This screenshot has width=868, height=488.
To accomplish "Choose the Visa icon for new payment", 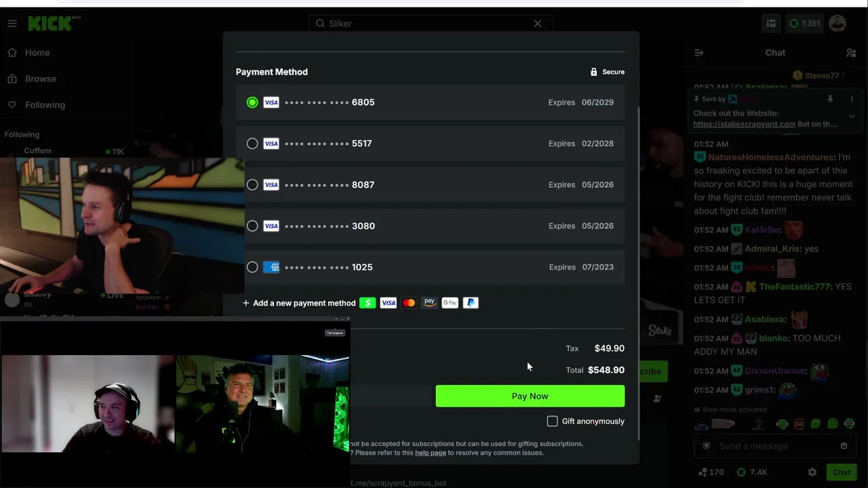I will pyautogui.click(x=388, y=303).
